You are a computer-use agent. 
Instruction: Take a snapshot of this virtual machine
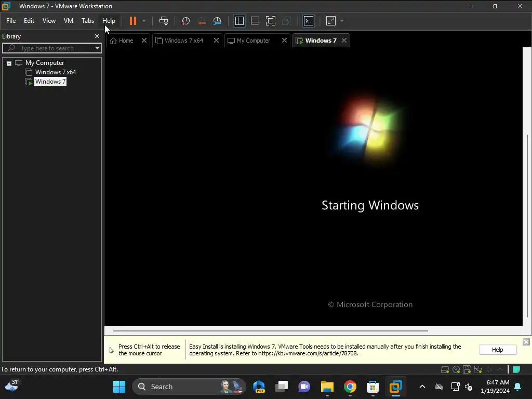tap(185, 21)
